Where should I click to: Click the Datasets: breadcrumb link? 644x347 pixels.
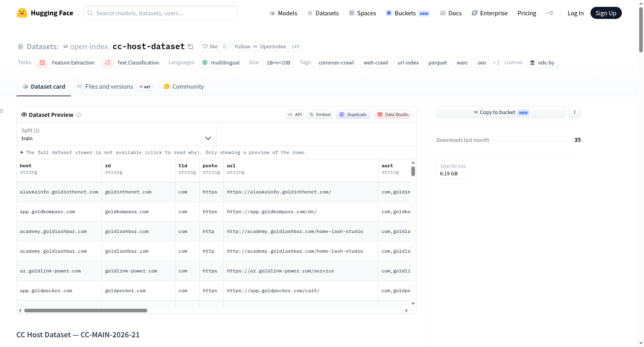click(x=42, y=46)
